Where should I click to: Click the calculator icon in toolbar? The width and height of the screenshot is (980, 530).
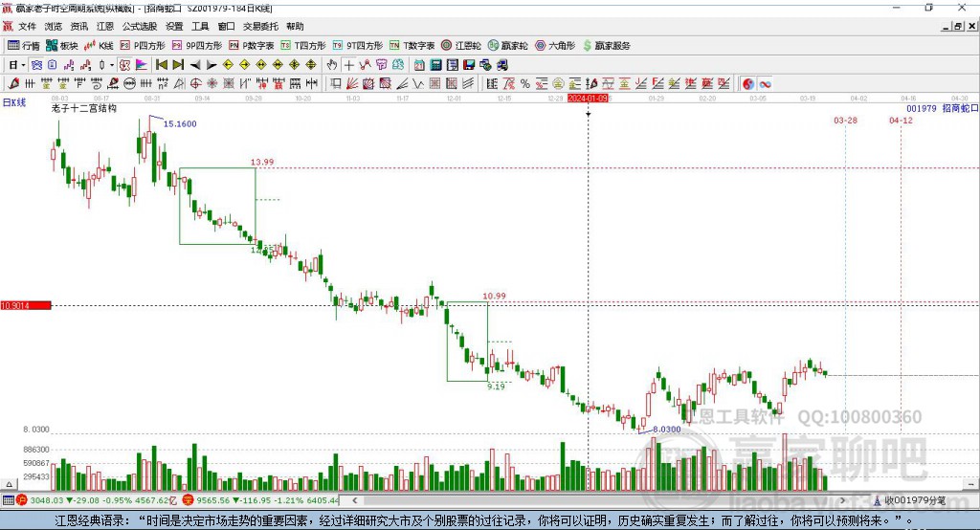pyautogui.click(x=435, y=65)
